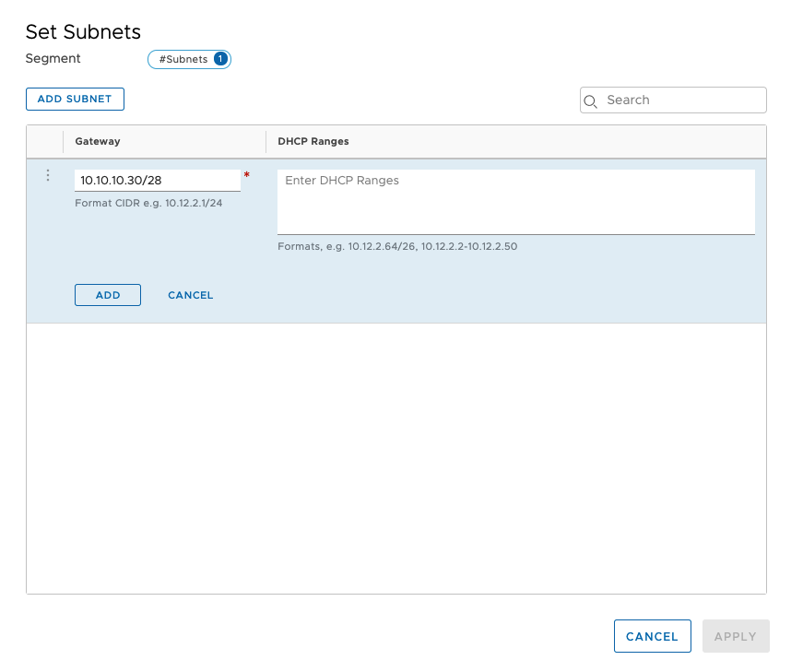Screen dimensions: 791x672
Task: Click the subnet count badge showing 1
Action: coord(220,59)
